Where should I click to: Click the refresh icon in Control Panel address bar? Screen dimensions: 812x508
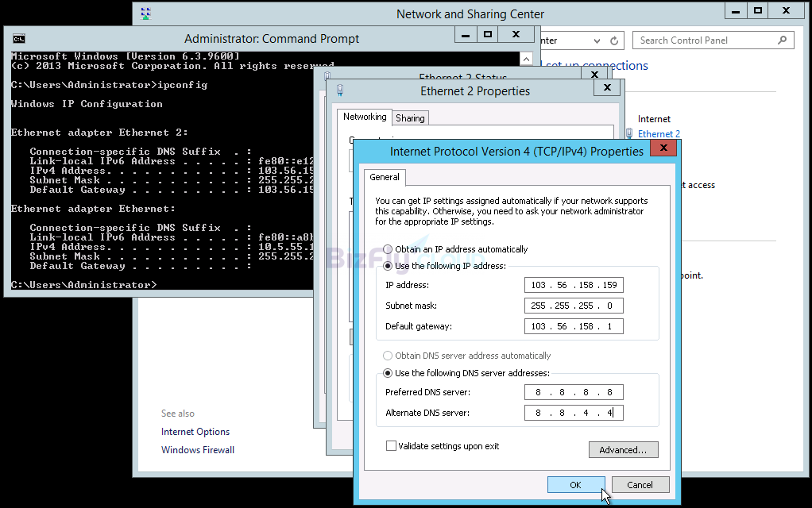point(614,40)
